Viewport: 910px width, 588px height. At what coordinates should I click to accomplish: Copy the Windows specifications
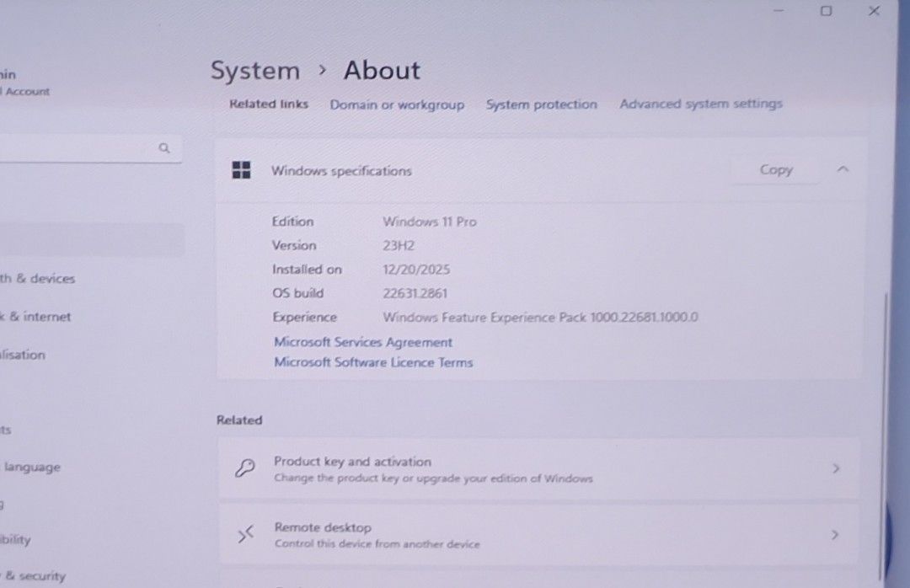click(775, 169)
